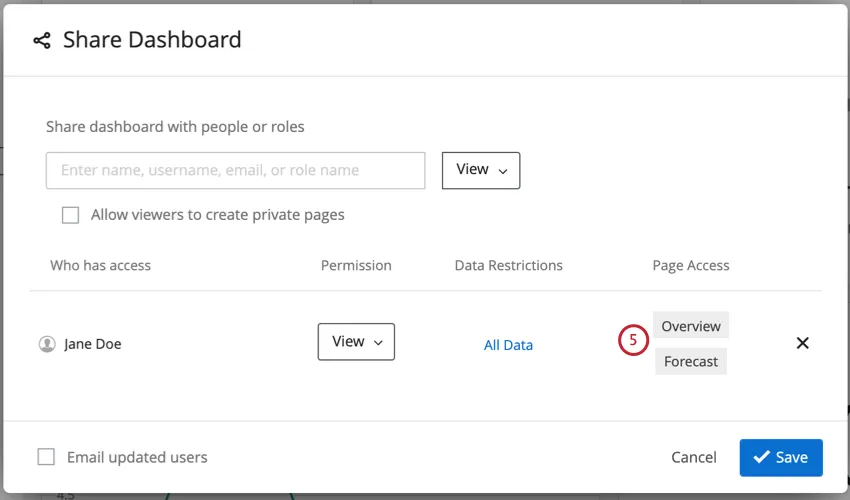Expand Jane Doe's View permission dropdown

(x=356, y=342)
